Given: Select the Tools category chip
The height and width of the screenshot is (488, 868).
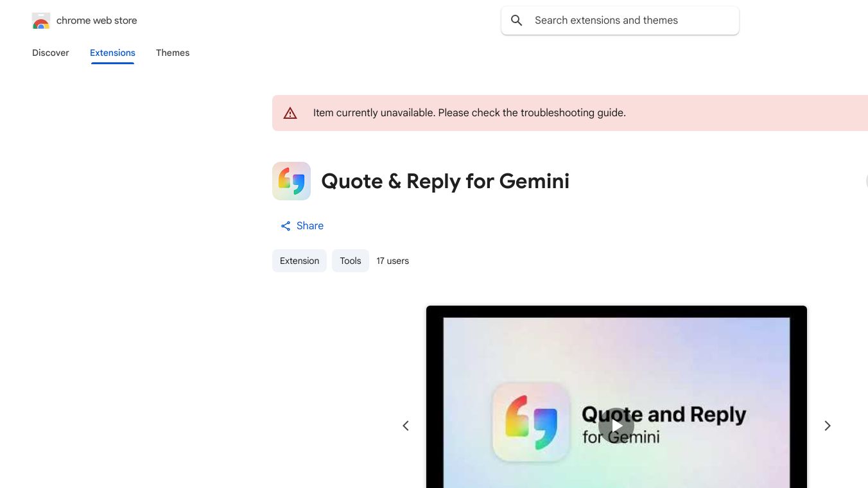Looking at the screenshot, I should [x=350, y=261].
